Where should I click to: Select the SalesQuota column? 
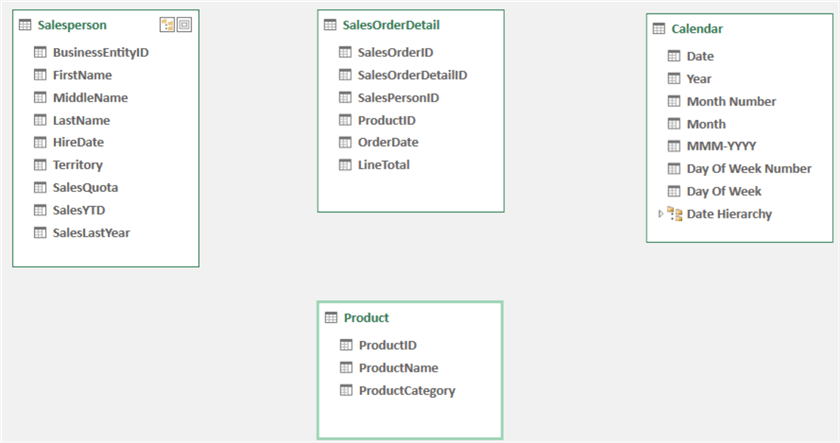click(85, 188)
